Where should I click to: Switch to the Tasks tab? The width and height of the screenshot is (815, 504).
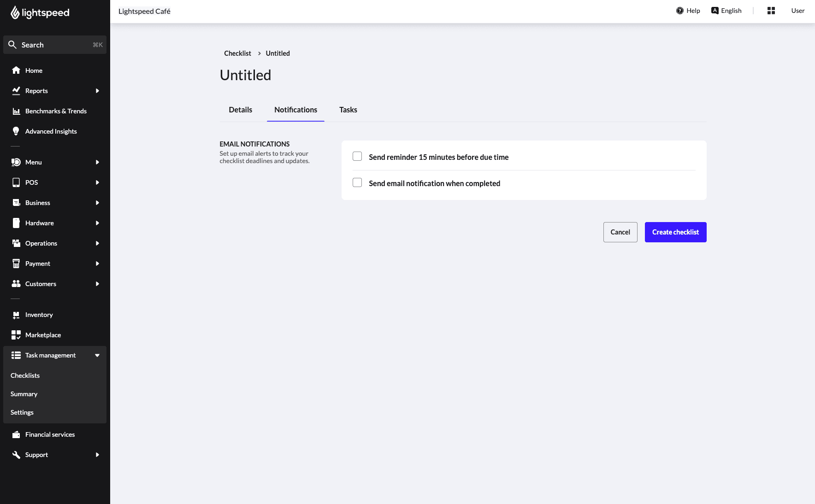pyautogui.click(x=348, y=110)
